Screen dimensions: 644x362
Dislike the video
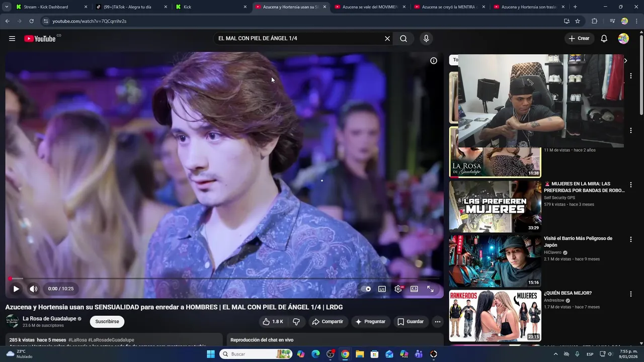click(296, 322)
